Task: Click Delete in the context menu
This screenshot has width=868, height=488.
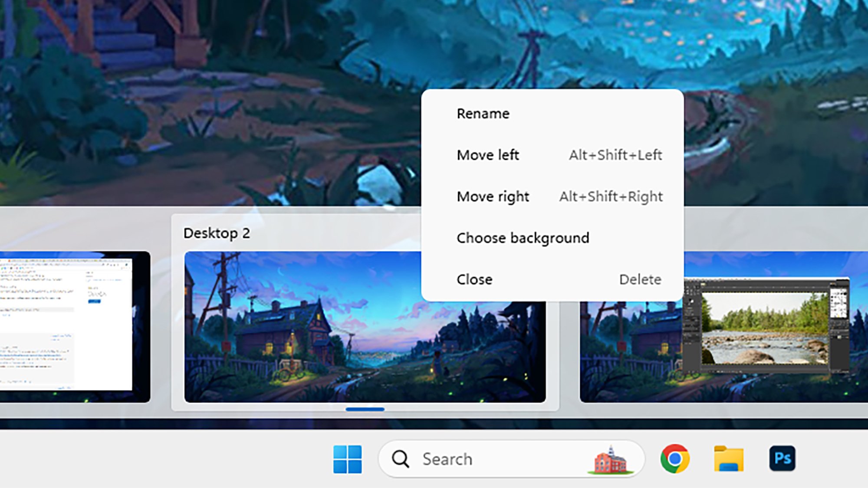Action: click(640, 279)
